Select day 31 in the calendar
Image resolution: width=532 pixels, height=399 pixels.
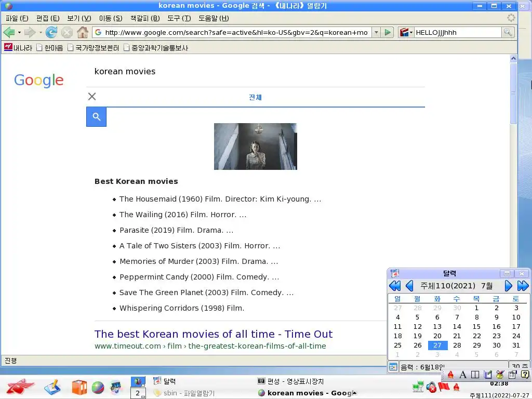(516, 345)
